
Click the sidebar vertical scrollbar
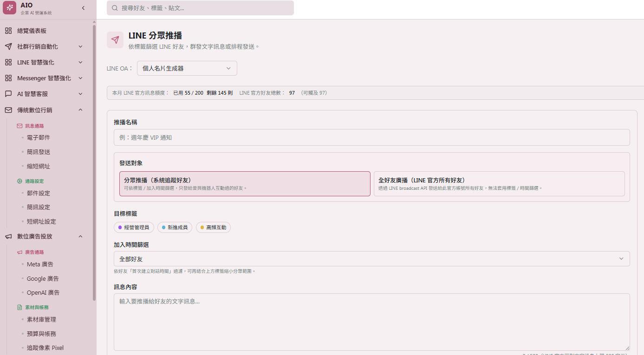[94, 162]
